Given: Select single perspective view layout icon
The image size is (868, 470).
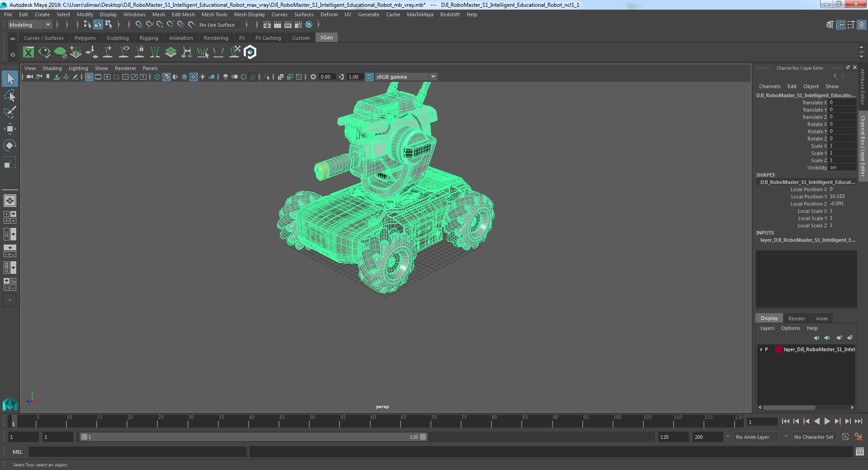Looking at the screenshot, I should pos(10,200).
